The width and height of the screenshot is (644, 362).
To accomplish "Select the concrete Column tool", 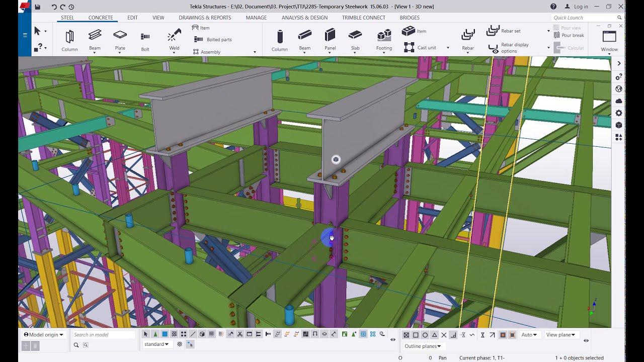I will 280,40.
